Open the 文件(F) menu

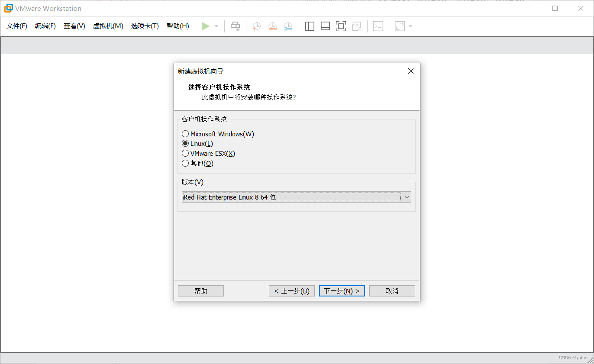[17, 26]
